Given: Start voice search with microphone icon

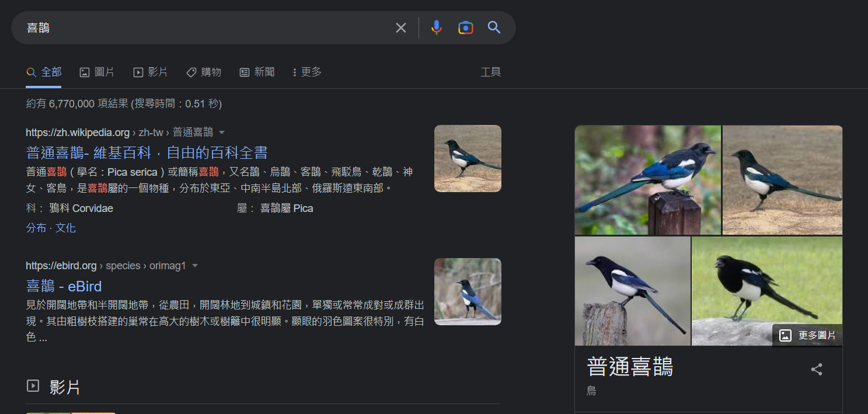Looking at the screenshot, I should [436, 27].
